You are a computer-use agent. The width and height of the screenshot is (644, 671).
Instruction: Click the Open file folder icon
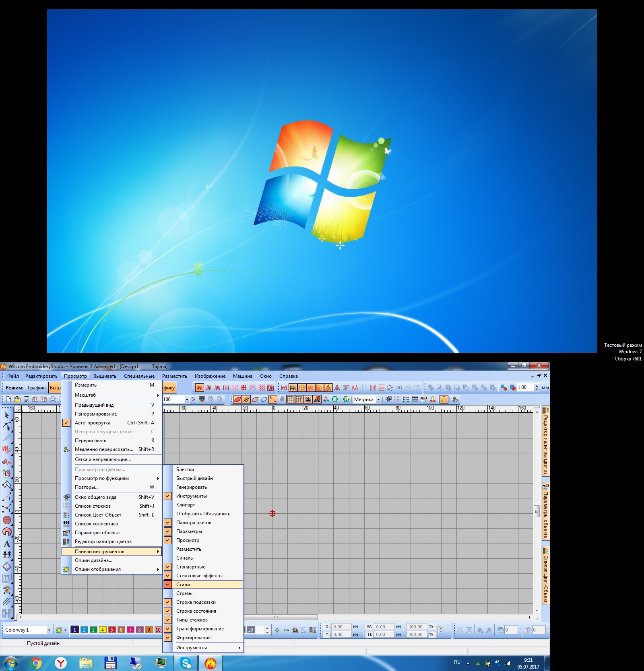click(17, 399)
